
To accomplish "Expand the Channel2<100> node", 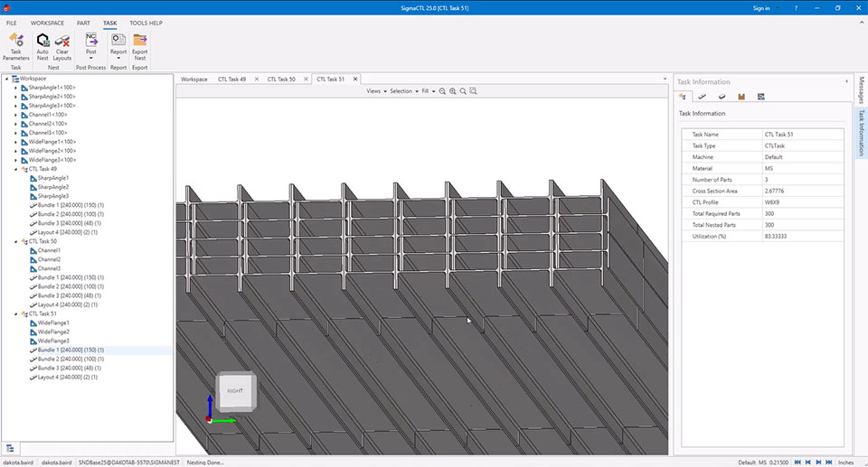I will tap(15, 124).
